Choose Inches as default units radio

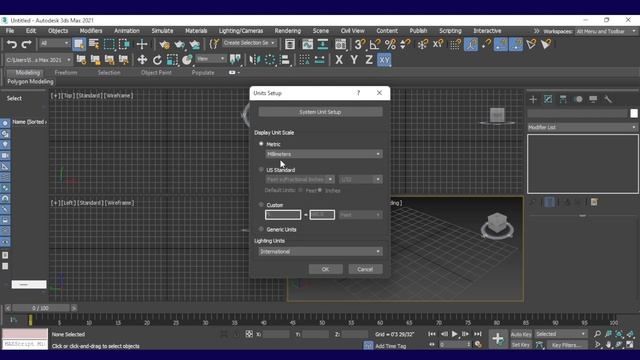(x=320, y=190)
